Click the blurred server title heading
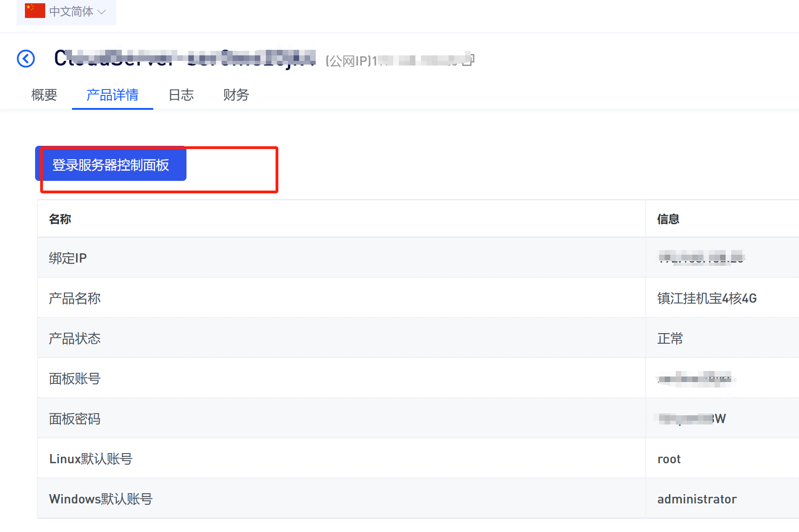The width and height of the screenshot is (799, 532). 185,59
